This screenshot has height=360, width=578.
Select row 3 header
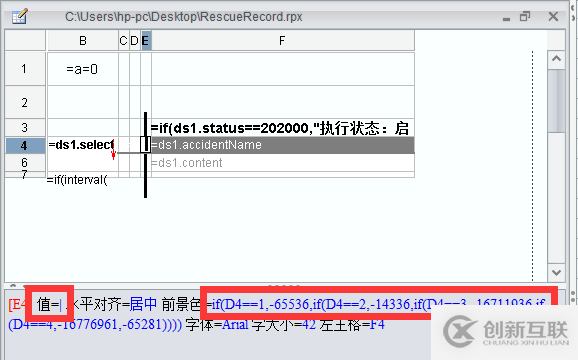click(x=25, y=128)
